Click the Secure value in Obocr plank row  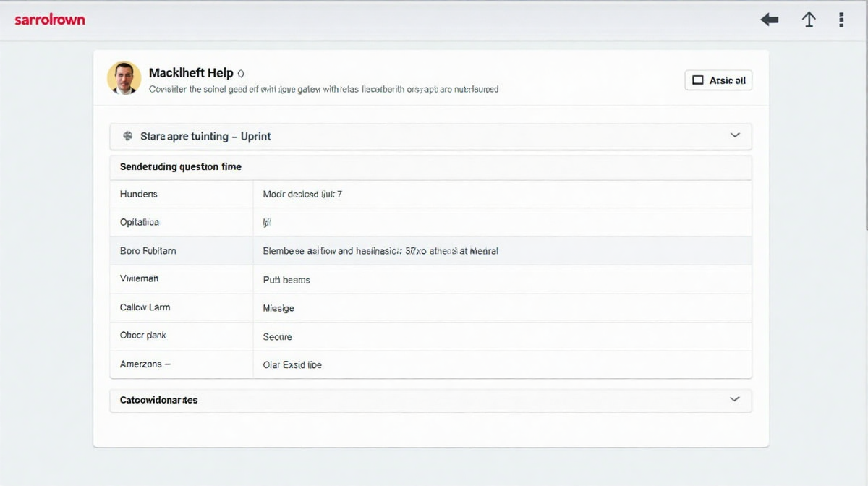[278, 336]
